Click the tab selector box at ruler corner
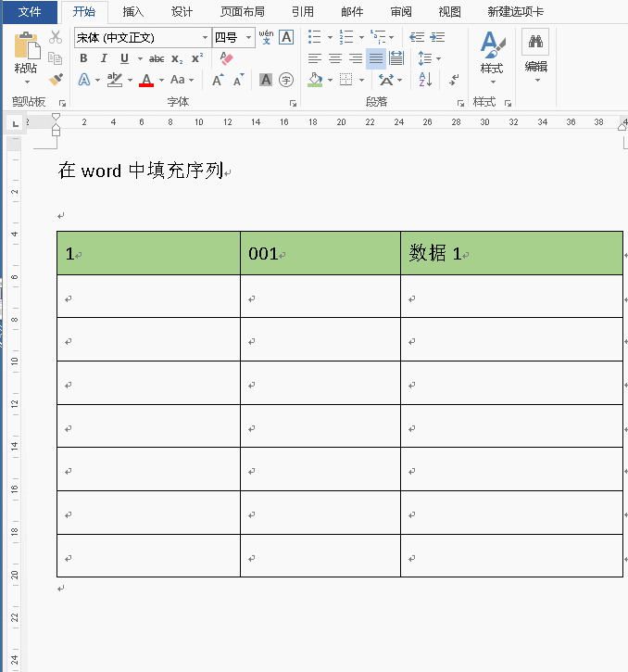 pyautogui.click(x=16, y=124)
